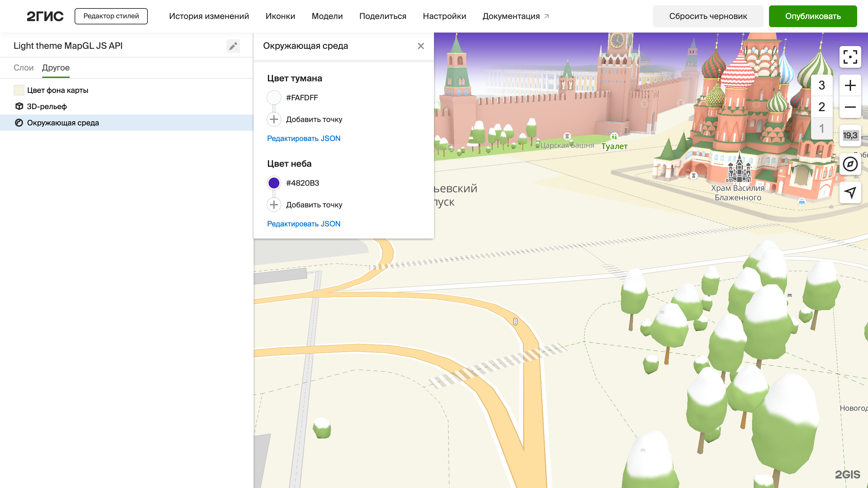Zoom in with the plus button
This screenshot has height=488, width=868.
850,85
